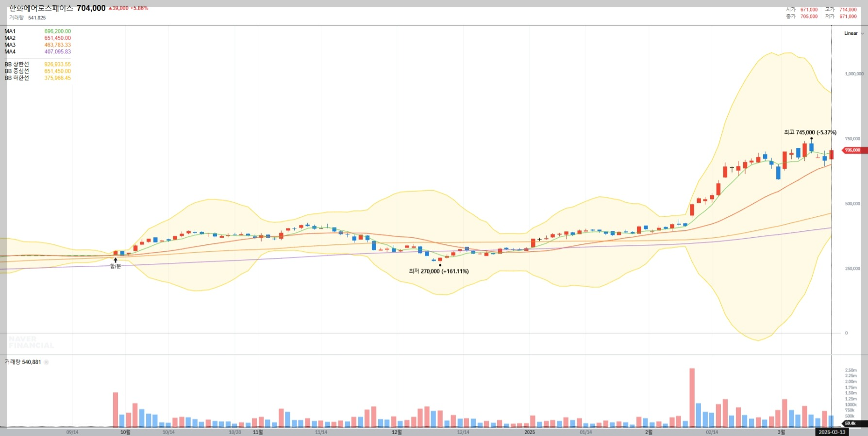Select the 최고 745,000 high price marker
This screenshot has width=868, height=436.
[x=810, y=132]
